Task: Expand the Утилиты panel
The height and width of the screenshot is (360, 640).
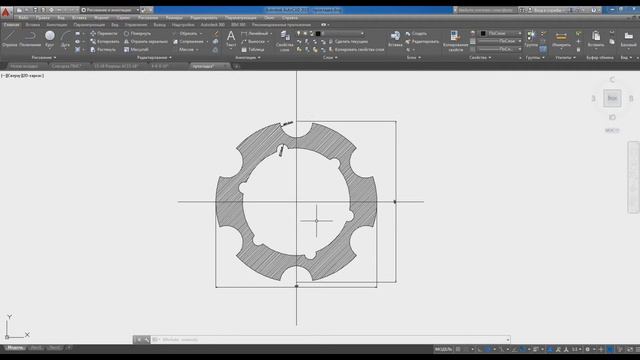Action: coord(565,58)
